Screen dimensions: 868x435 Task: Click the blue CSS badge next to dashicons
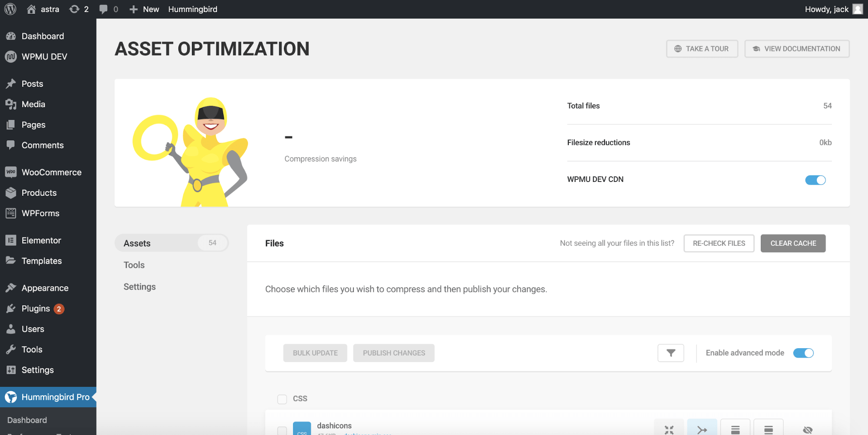pyautogui.click(x=302, y=429)
